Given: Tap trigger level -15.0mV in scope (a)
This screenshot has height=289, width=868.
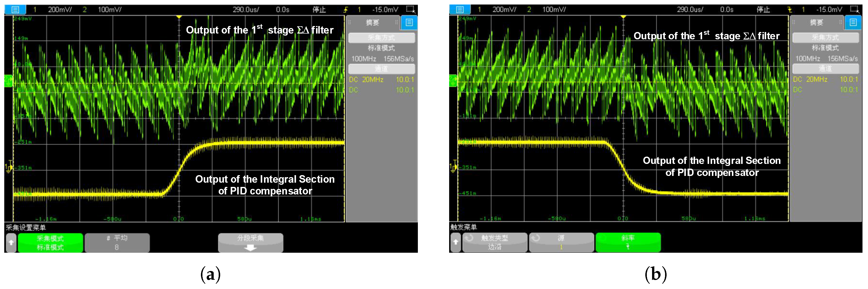Looking at the screenshot, I should [x=385, y=10].
